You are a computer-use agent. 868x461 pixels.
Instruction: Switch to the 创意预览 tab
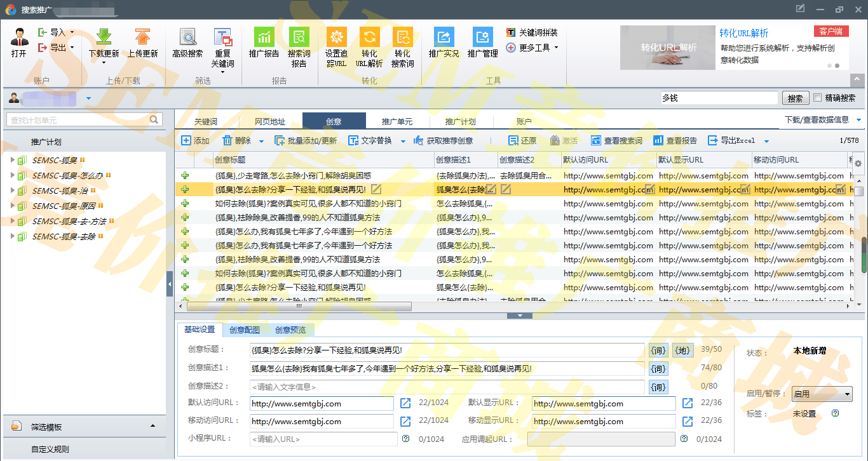coord(290,330)
